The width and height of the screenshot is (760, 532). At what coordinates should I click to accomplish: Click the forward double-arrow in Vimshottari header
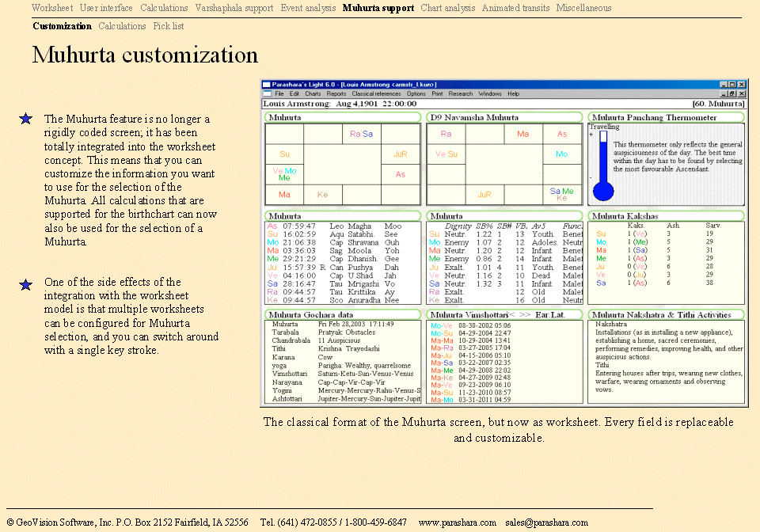525,315
